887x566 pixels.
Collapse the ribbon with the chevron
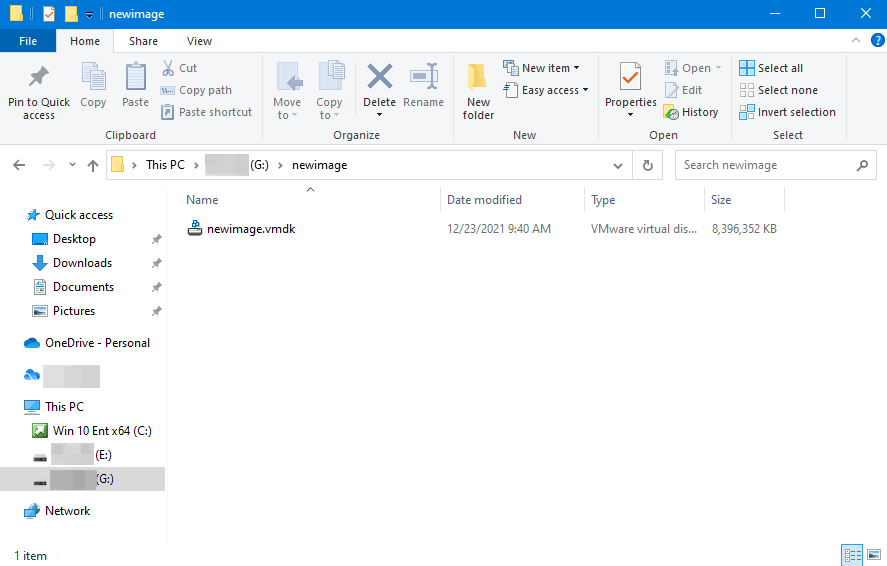856,40
